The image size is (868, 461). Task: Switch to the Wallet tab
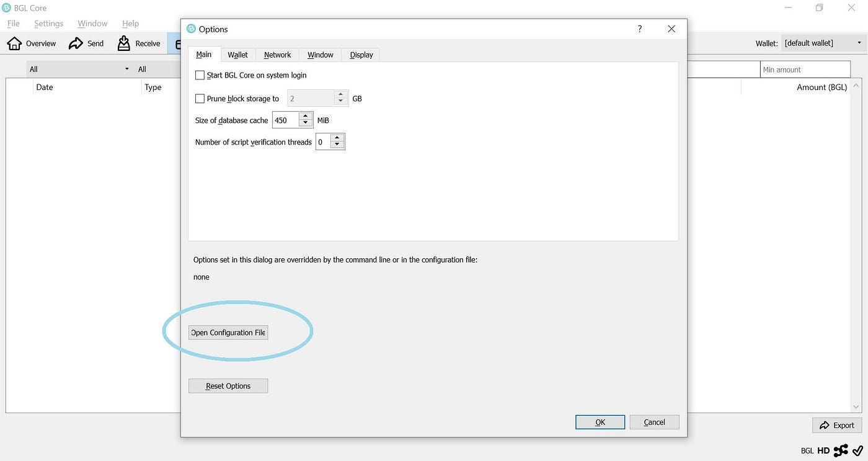[237, 55]
